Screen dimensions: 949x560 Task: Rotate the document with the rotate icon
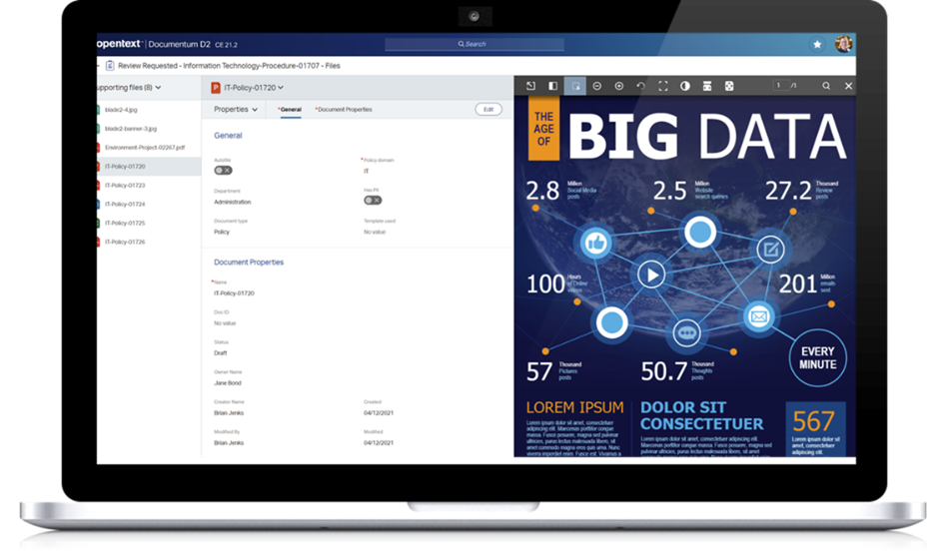tap(641, 86)
